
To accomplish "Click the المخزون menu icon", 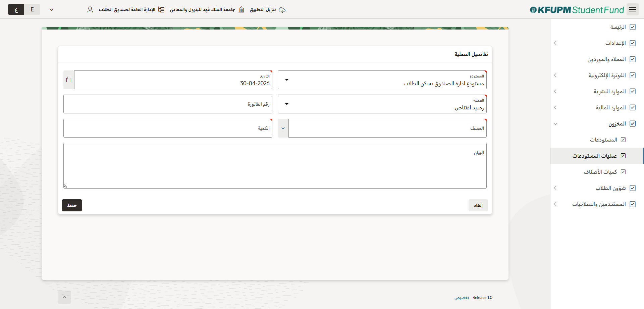I will tap(633, 123).
